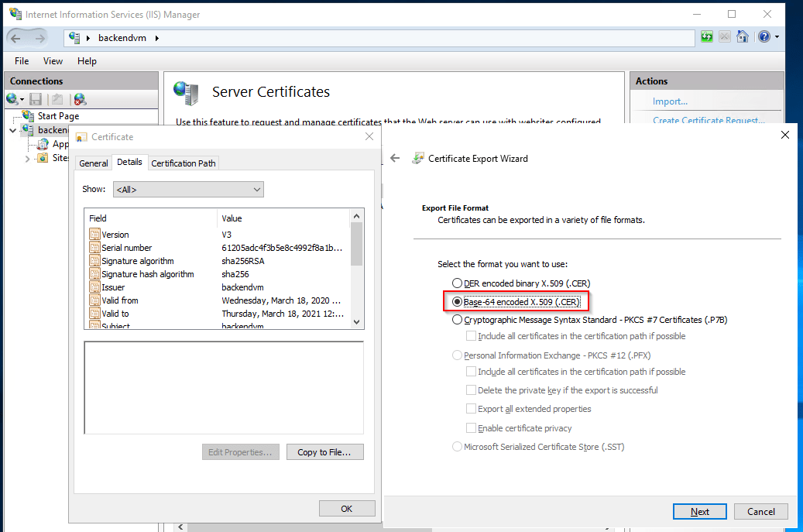Click the Valid to field icon

click(x=94, y=313)
